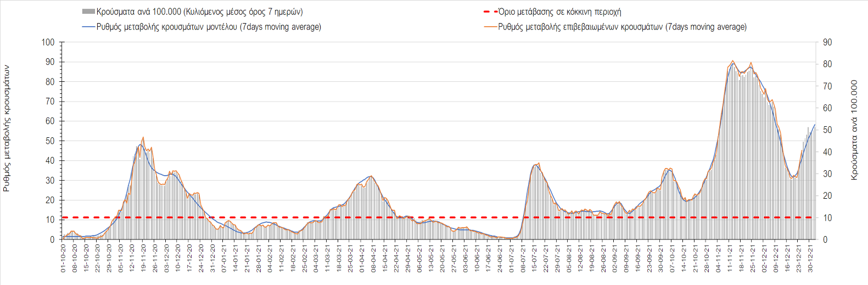This screenshot has width=868, height=285.
Task: Select the 30-12-21 date label
Action: coord(810,259)
